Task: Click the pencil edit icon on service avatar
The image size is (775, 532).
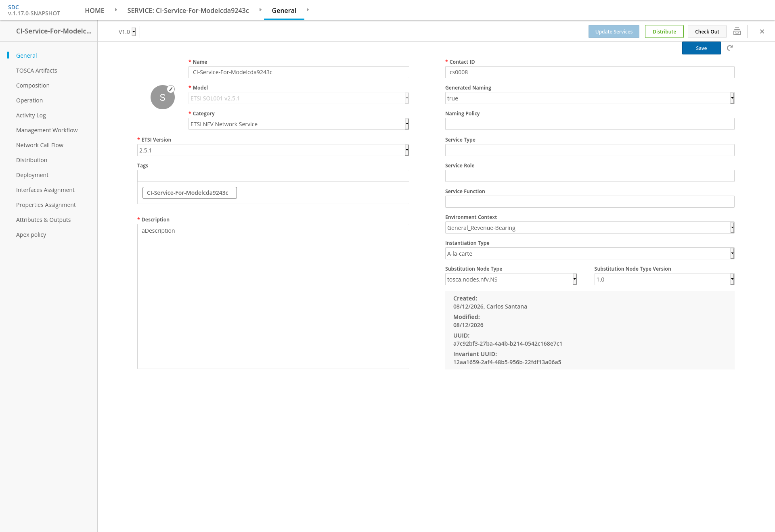Action: (x=171, y=89)
